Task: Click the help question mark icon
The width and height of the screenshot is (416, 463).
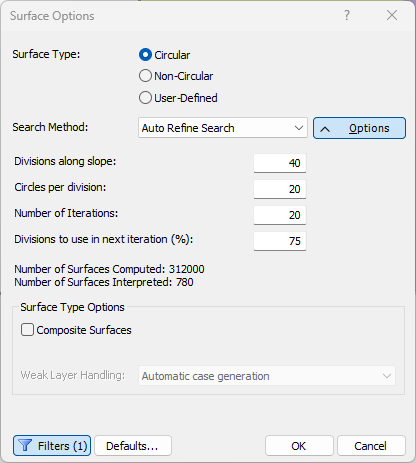Action: coord(347,15)
